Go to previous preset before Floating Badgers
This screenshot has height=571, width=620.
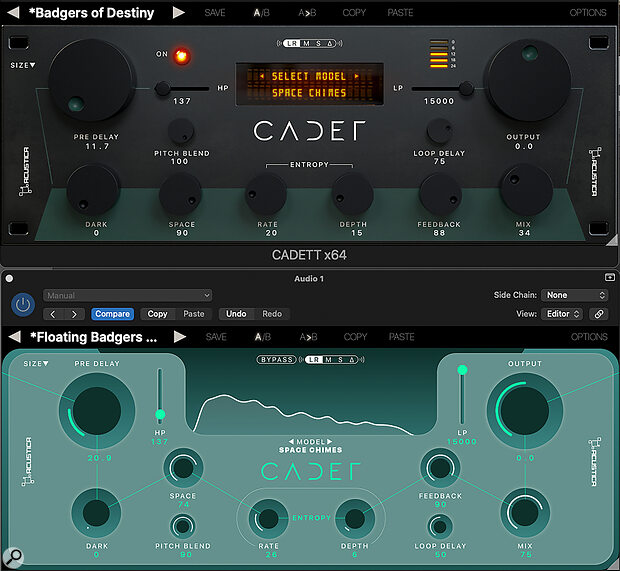pos(15,337)
